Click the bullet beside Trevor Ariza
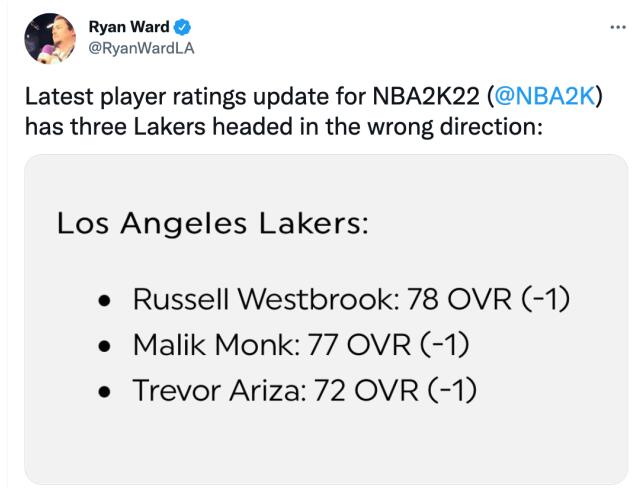This screenshot has height=491, width=640. 105,391
